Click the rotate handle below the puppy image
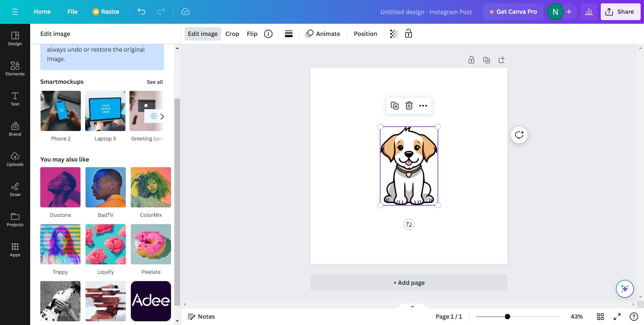Viewport: 644px width, 325px height. pos(409,224)
